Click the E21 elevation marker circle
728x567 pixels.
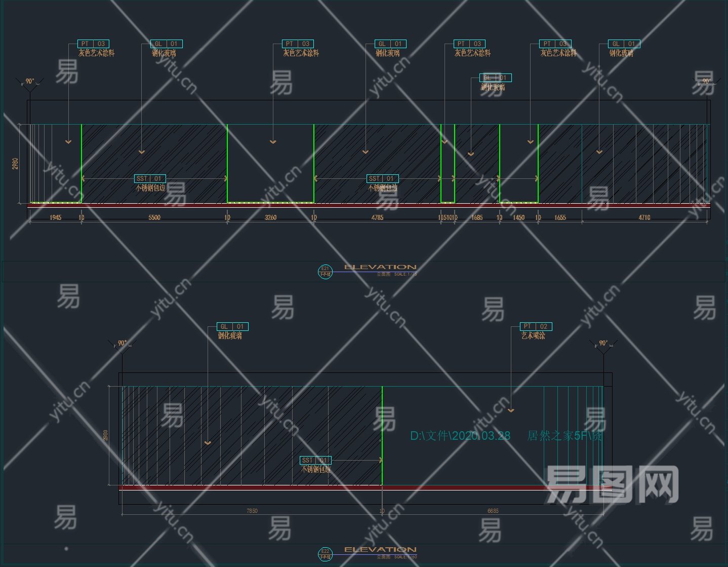click(325, 272)
